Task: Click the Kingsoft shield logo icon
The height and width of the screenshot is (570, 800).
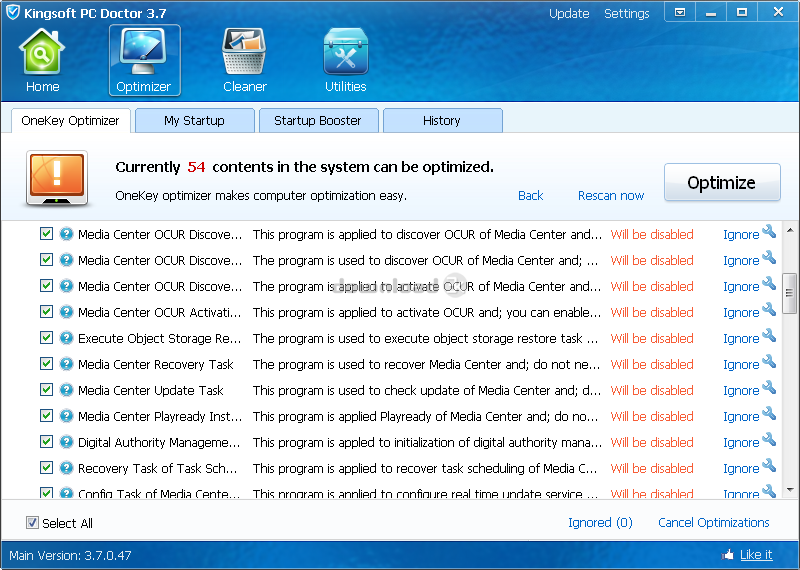Action: tap(13, 12)
